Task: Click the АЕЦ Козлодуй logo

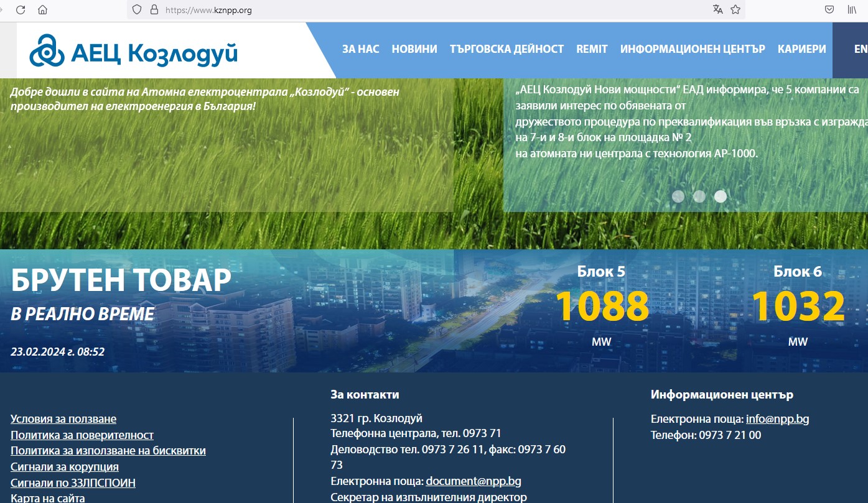Action: [x=134, y=52]
